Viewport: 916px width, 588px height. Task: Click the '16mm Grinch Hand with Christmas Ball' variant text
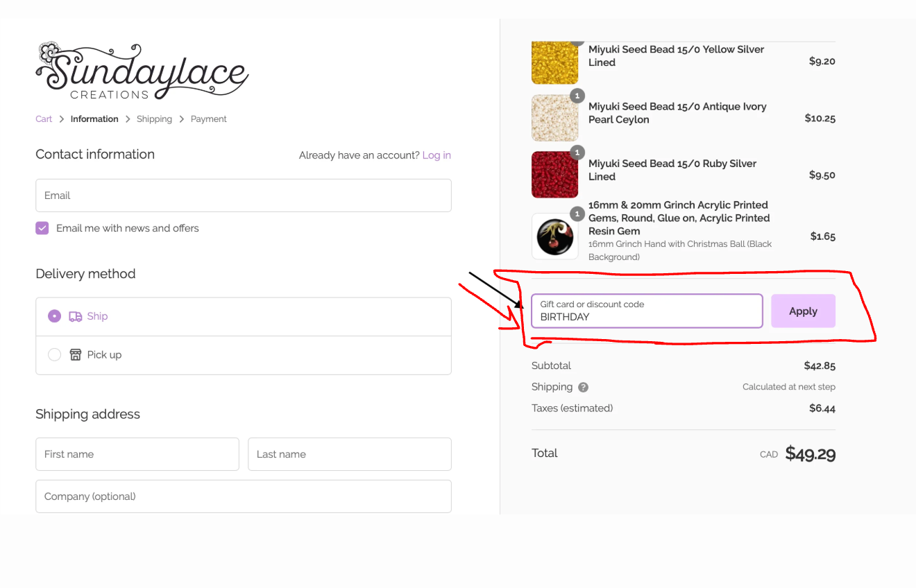(680, 250)
